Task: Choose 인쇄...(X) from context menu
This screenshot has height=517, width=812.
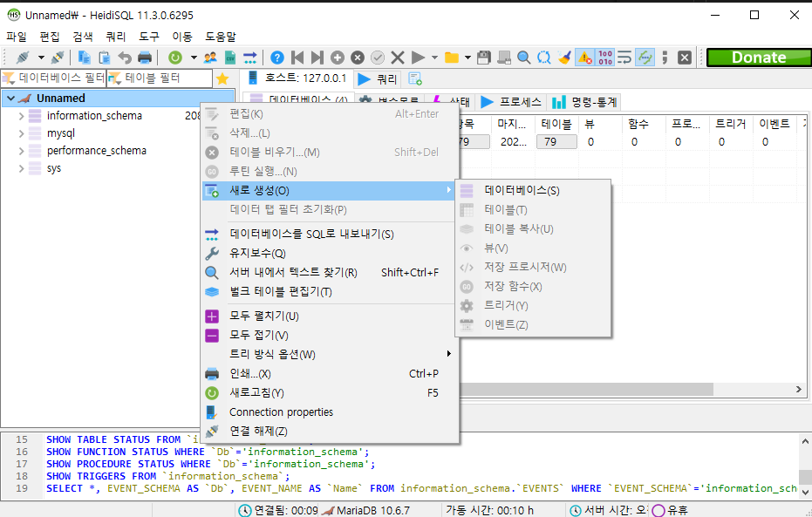Action: [330, 374]
